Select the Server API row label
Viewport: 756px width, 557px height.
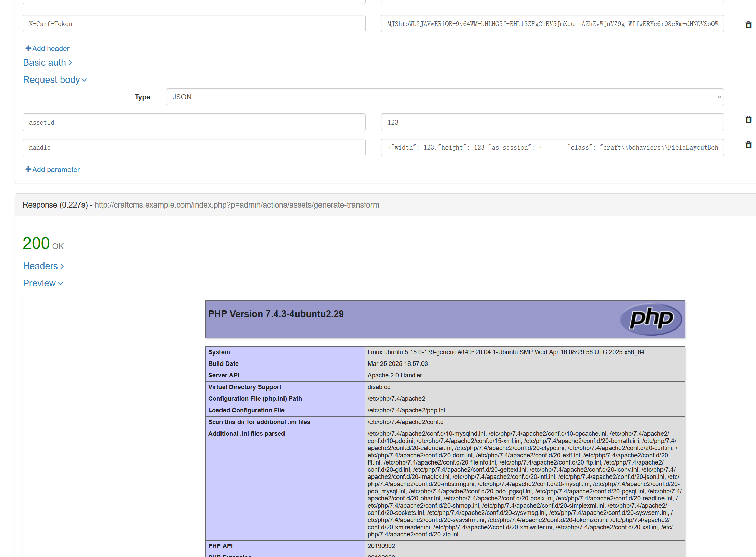(x=224, y=375)
